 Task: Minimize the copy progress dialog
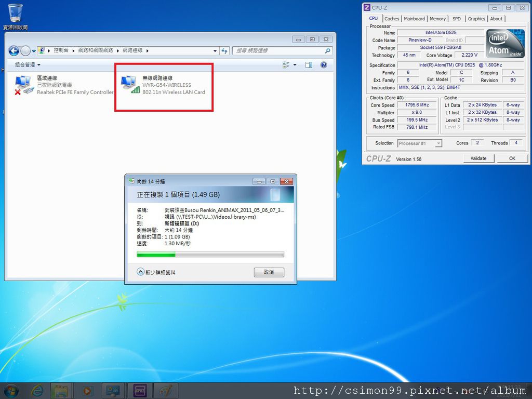pos(259,181)
